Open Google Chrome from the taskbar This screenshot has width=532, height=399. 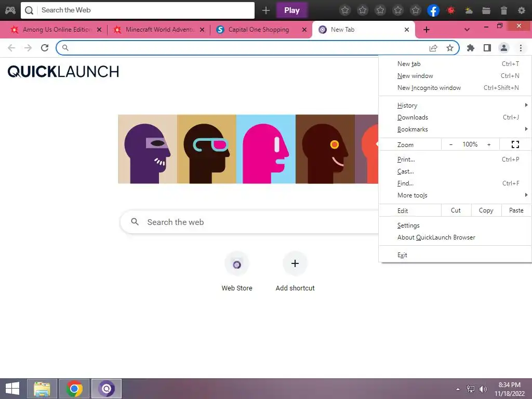point(74,389)
